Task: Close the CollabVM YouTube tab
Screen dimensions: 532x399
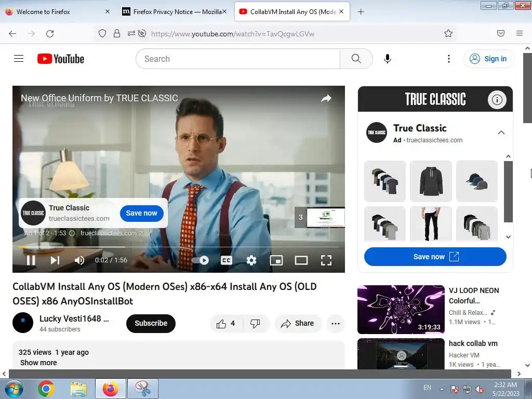Action: 342,11
